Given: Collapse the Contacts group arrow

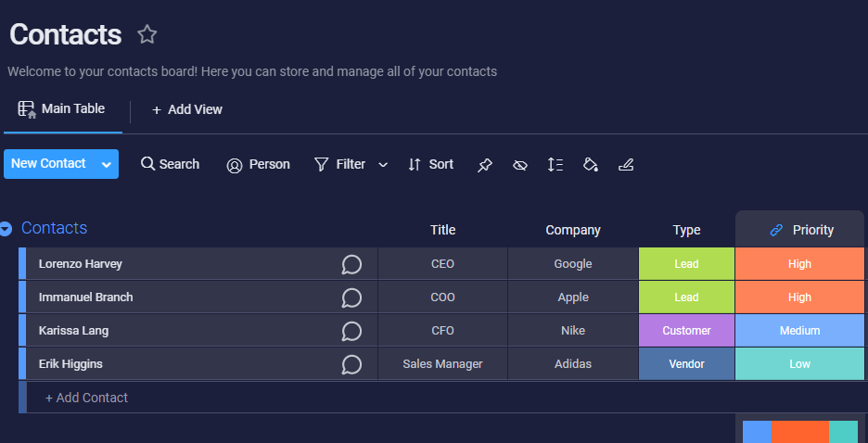Looking at the screenshot, I should (6, 229).
